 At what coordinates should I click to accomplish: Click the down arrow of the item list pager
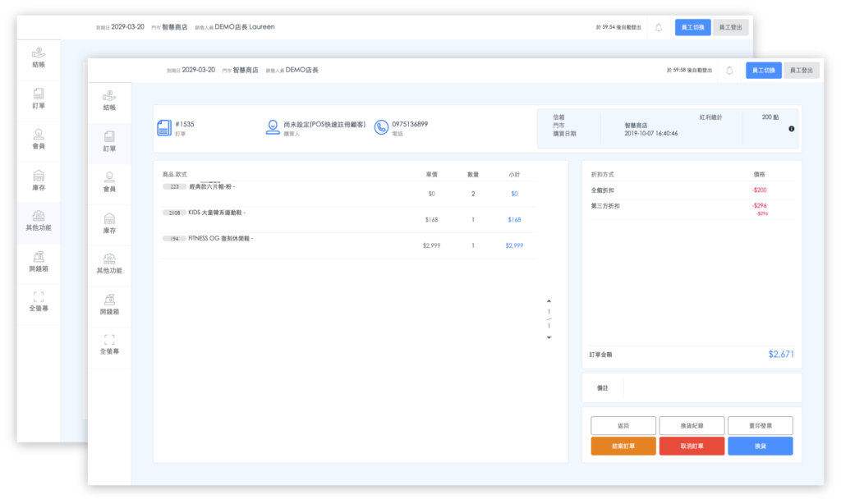coord(549,337)
